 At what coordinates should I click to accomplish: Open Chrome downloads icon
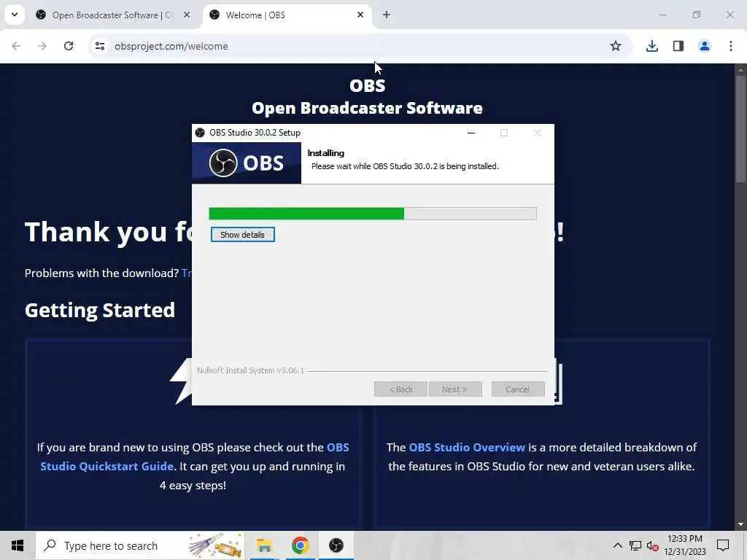tap(652, 46)
